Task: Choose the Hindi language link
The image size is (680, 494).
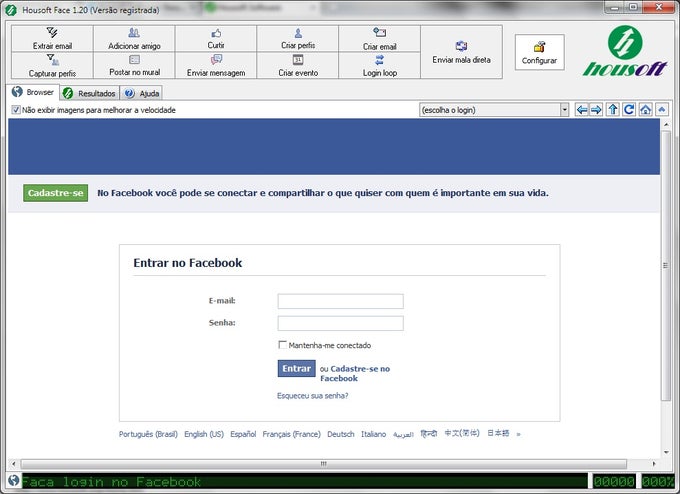Action: coord(429,434)
